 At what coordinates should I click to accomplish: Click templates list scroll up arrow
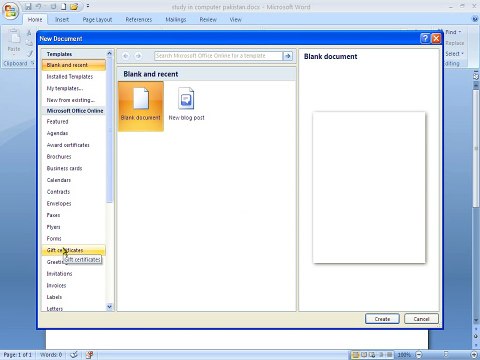point(110,53)
